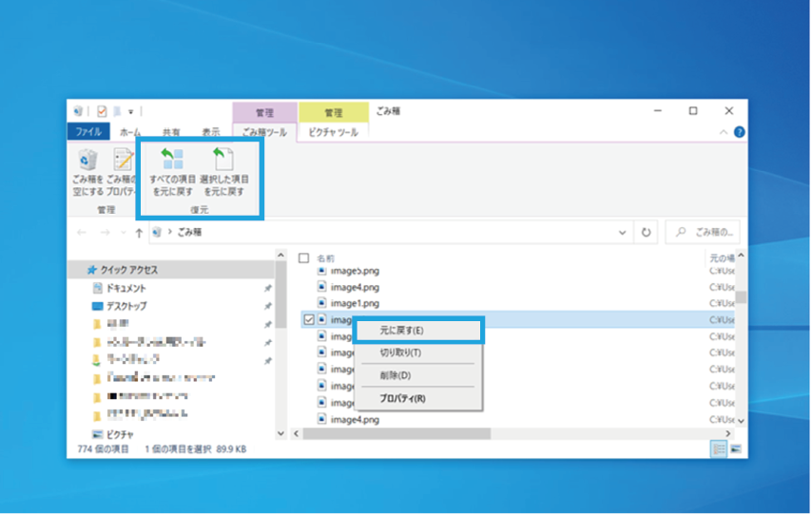Sort by 元の場所 column header

point(722,257)
